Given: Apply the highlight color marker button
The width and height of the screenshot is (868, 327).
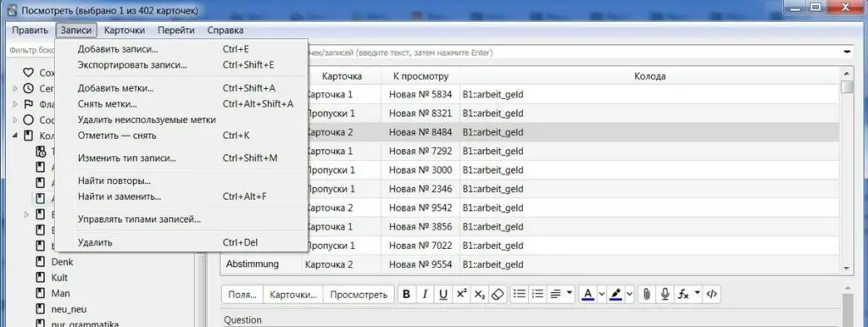Looking at the screenshot, I should click(x=615, y=294).
